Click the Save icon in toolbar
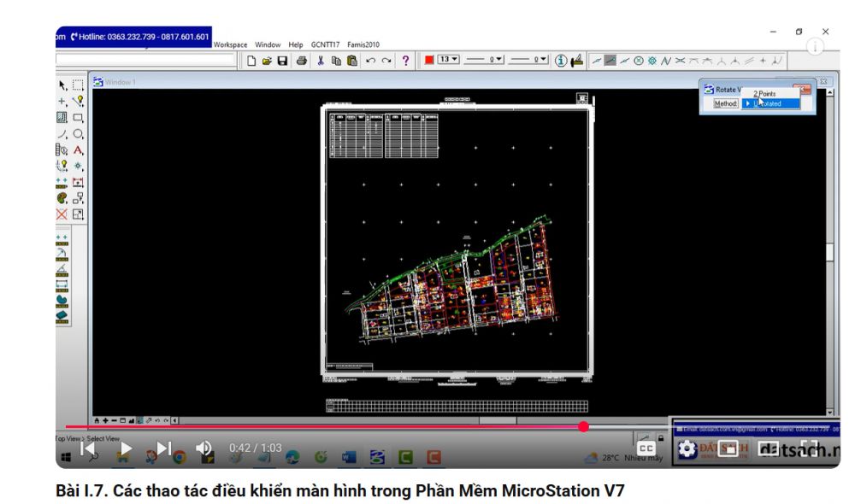 pos(281,61)
